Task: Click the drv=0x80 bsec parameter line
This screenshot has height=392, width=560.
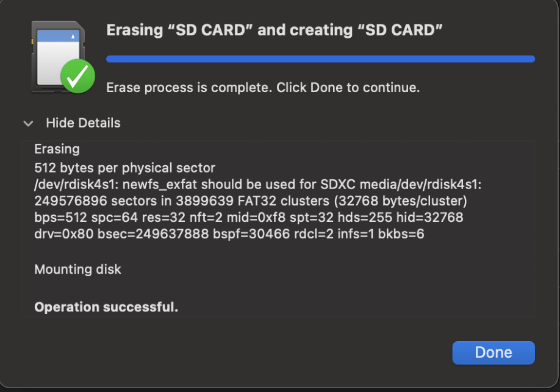Action: pos(229,234)
